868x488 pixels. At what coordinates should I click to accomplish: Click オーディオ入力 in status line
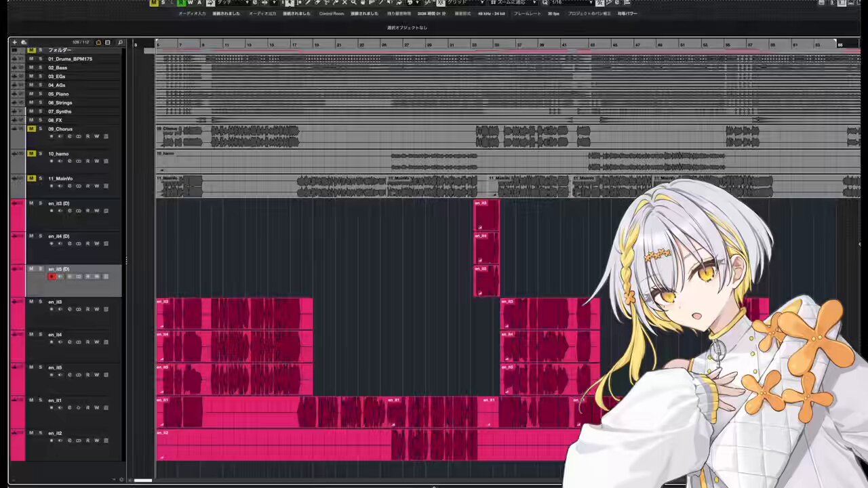pos(192,14)
